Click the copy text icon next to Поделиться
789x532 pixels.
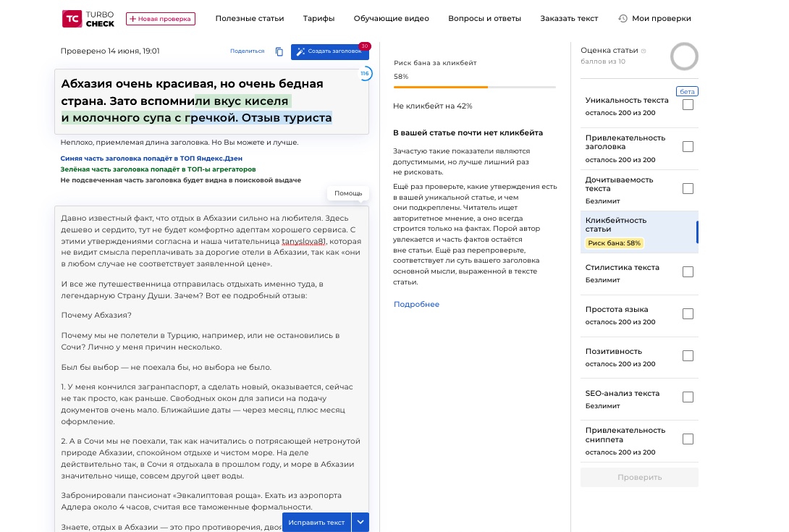coord(279,51)
